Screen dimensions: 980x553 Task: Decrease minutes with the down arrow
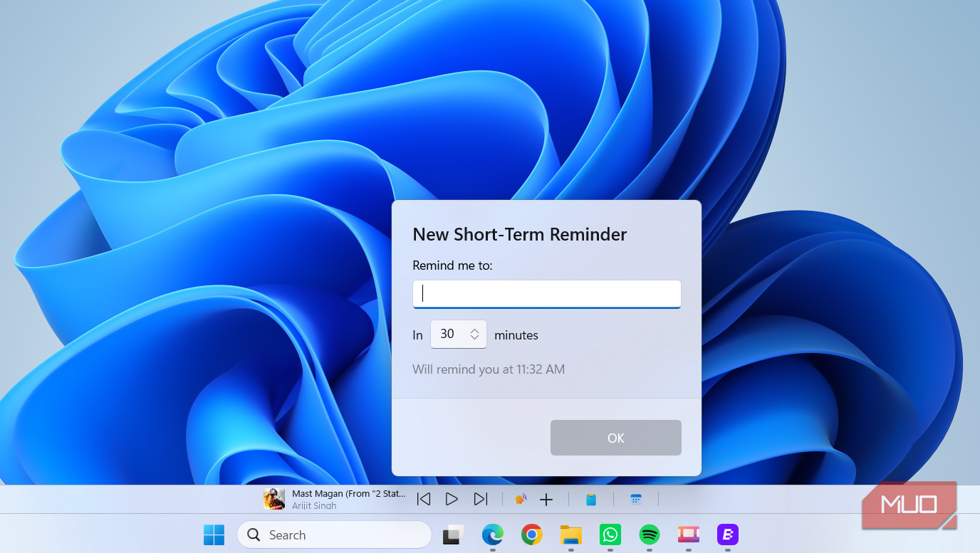coord(474,338)
